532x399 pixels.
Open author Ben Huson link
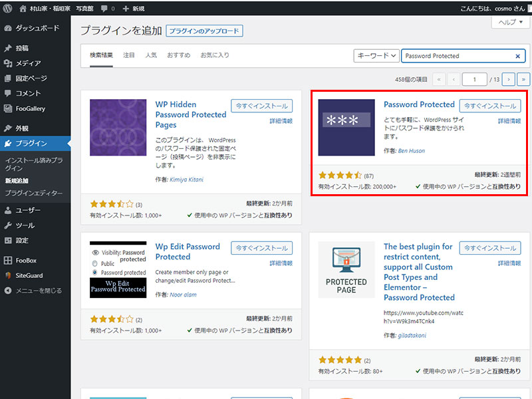tap(411, 151)
